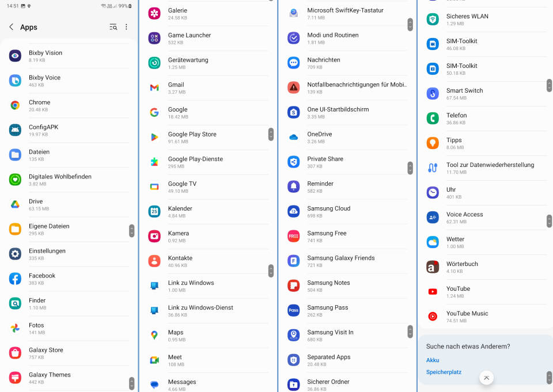Open Digitales Wohlbefinden app entry
Screen dimensions: 553x392
click(x=69, y=180)
